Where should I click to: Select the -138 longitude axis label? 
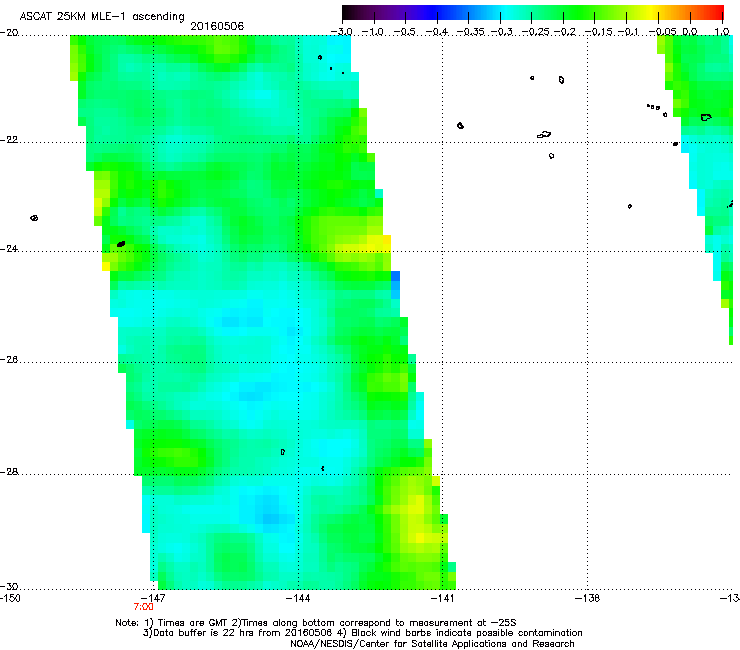(x=587, y=598)
